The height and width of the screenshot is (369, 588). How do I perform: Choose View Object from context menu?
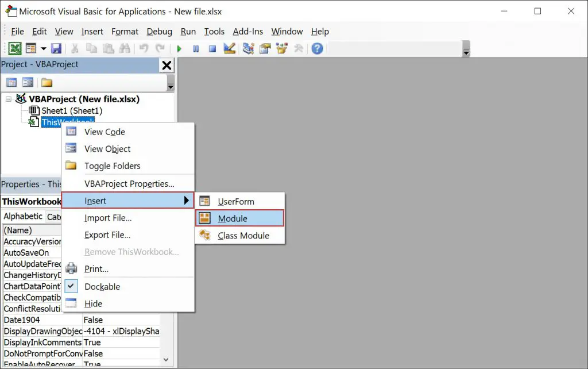[128, 149]
